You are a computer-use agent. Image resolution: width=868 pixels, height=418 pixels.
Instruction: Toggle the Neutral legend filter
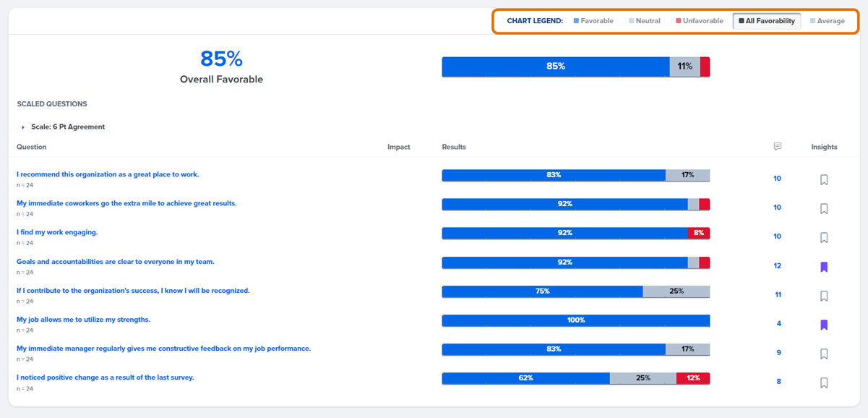coord(645,21)
